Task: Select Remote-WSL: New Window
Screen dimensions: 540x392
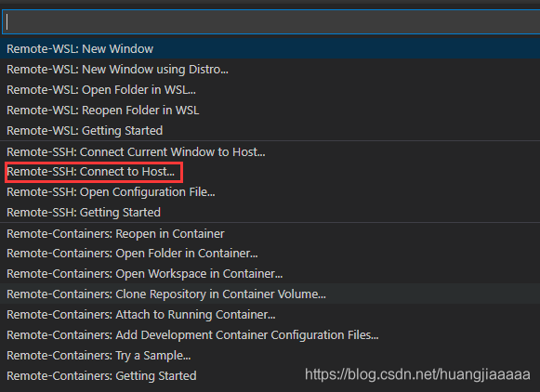Action: 270,49
